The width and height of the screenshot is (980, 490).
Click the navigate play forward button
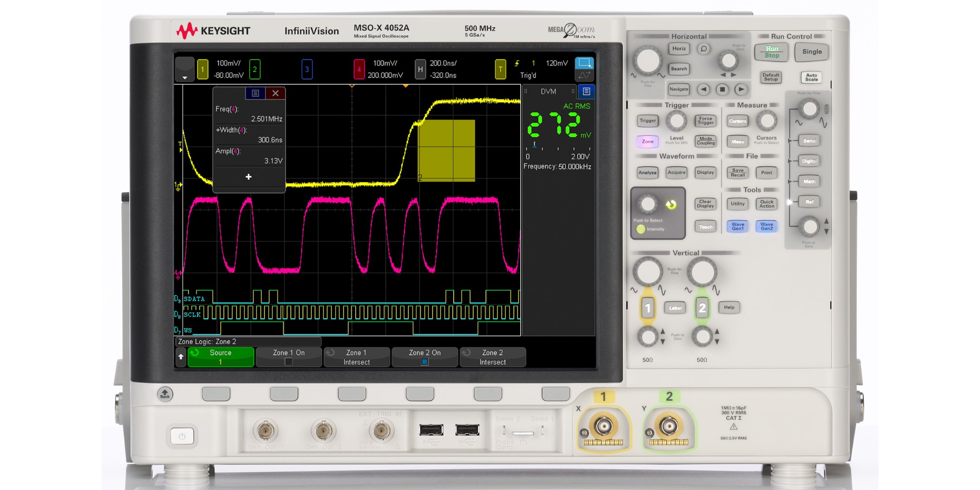point(741,90)
